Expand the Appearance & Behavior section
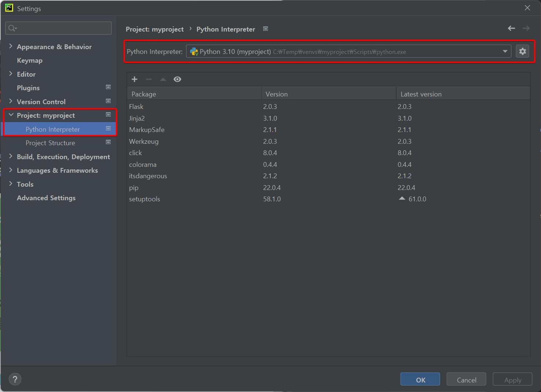The image size is (541, 392). click(11, 46)
